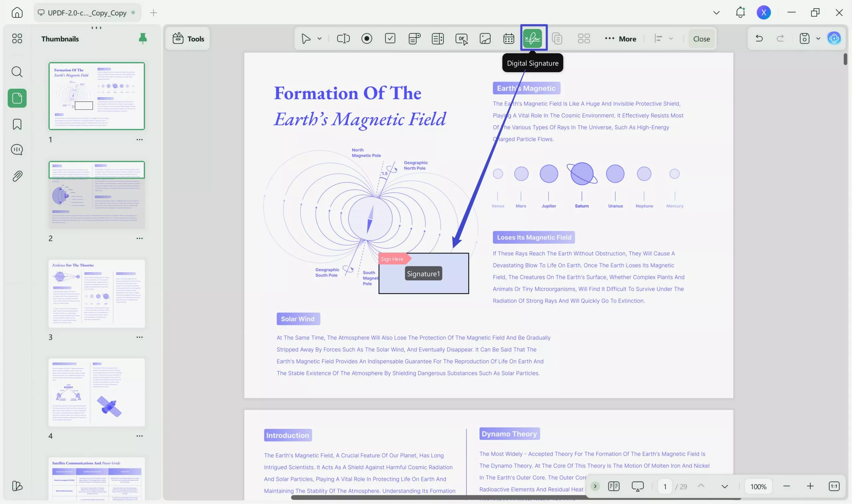Open the Bookmarks side panel

17,124
